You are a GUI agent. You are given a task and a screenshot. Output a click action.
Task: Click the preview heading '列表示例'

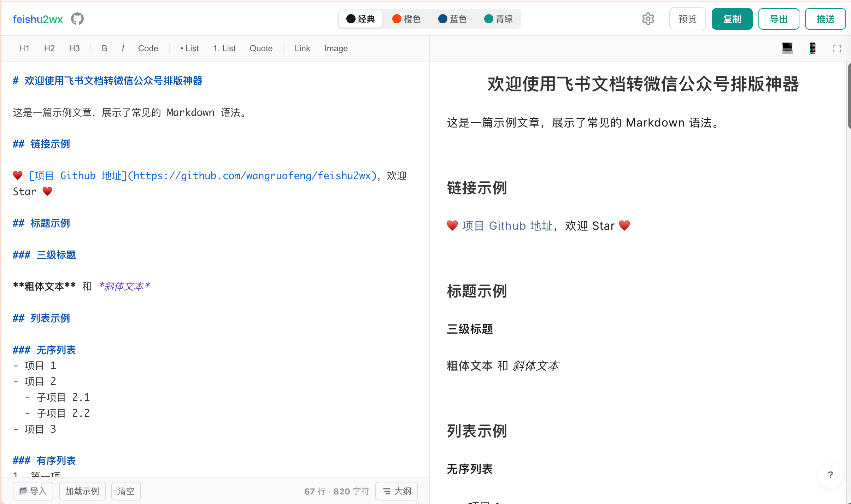pos(477,431)
